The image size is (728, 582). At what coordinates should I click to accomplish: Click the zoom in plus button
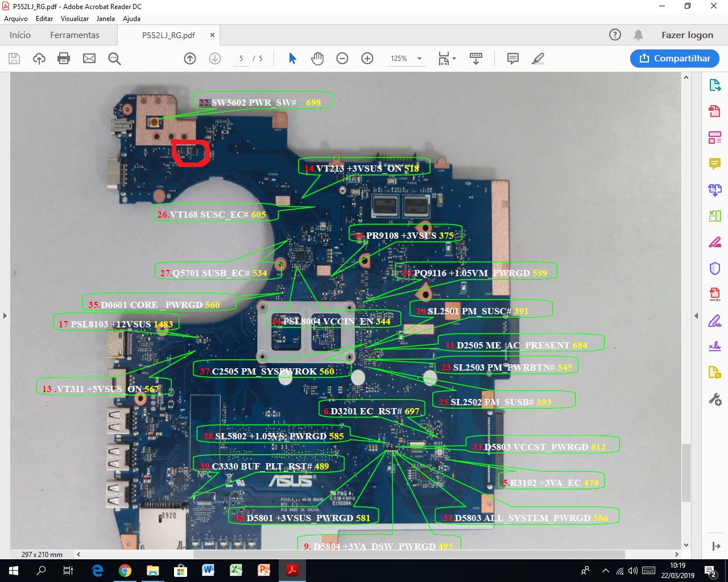[367, 59]
